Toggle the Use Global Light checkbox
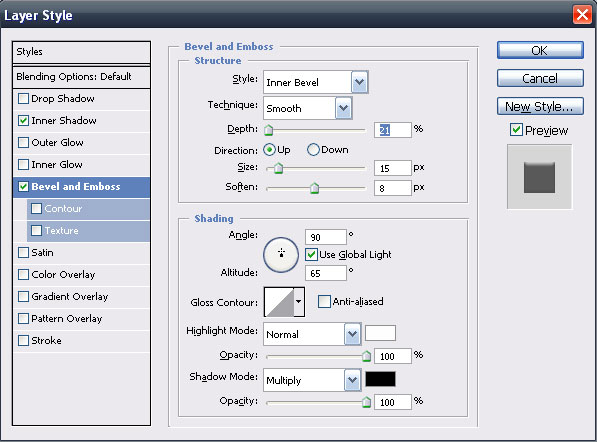Screen dimensions: 597x442 pos(311,254)
